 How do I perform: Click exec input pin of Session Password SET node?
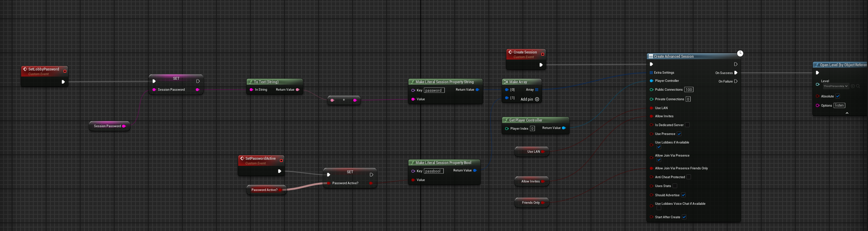(x=154, y=81)
